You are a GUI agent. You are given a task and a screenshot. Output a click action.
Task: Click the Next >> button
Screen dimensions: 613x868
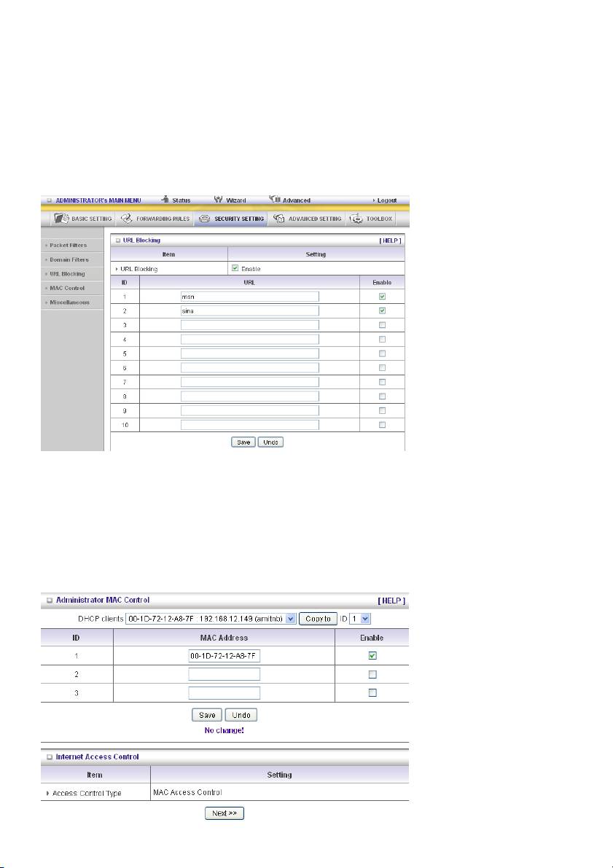point(224,812)
